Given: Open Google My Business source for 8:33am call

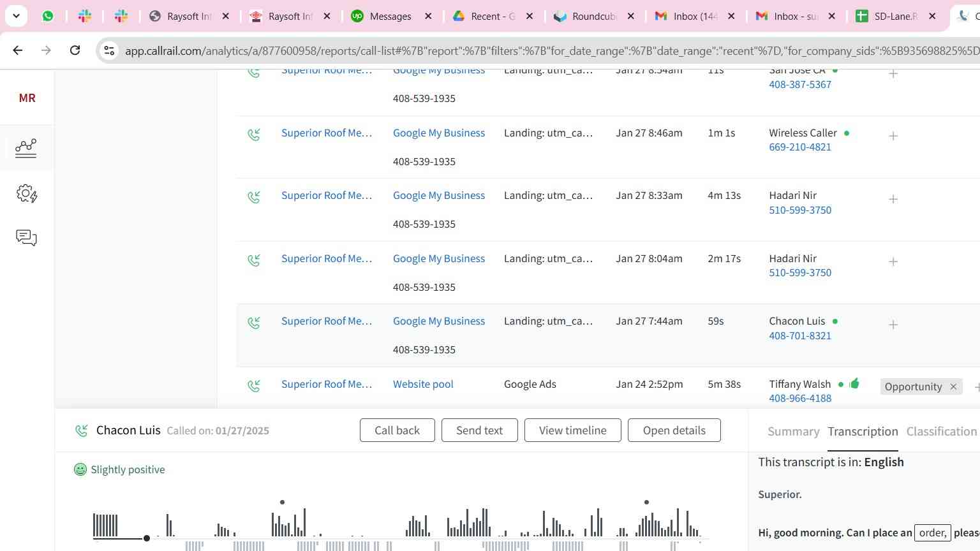Looking at the screenshot, I should (x=439, y=195).
